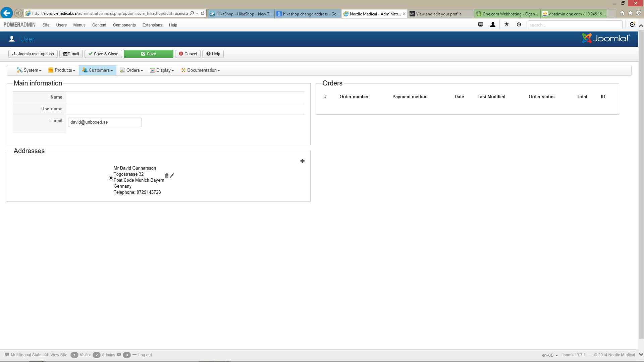This screenshot has height=362, width=644.
Task: Click the clock history icon in the admin bar
Action: (x=519, y=24)
